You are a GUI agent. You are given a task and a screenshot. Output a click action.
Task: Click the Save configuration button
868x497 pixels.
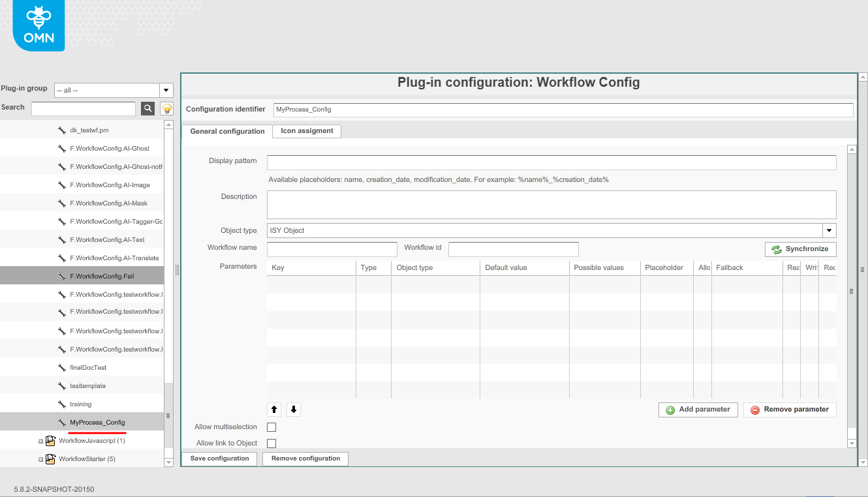click(x=219, y=459)
